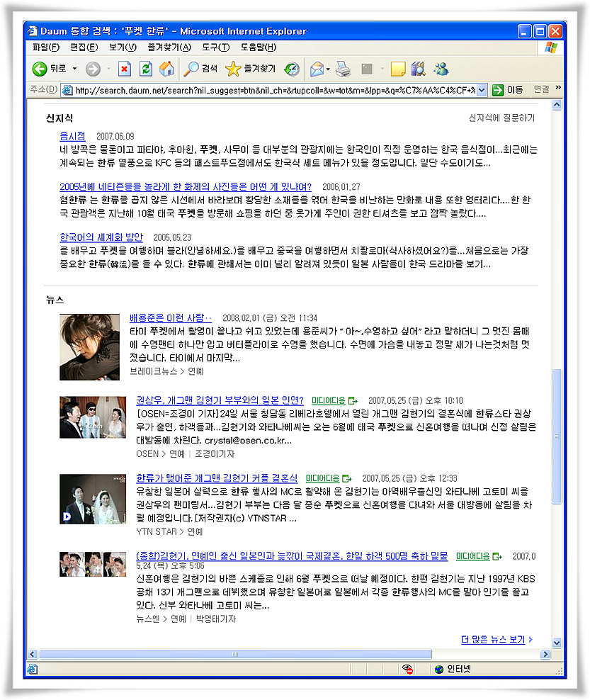Click the yellow note Discuss icon

[x=397, y=69]
